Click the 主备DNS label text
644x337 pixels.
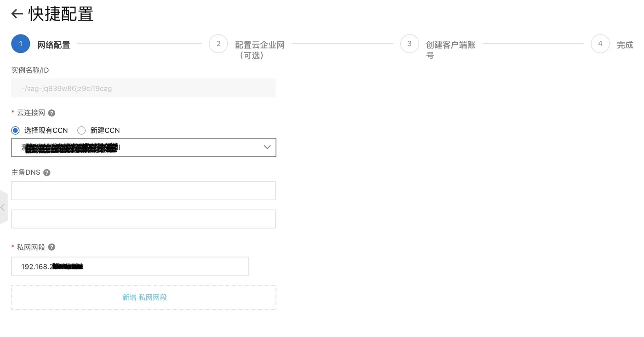[26, 173]
